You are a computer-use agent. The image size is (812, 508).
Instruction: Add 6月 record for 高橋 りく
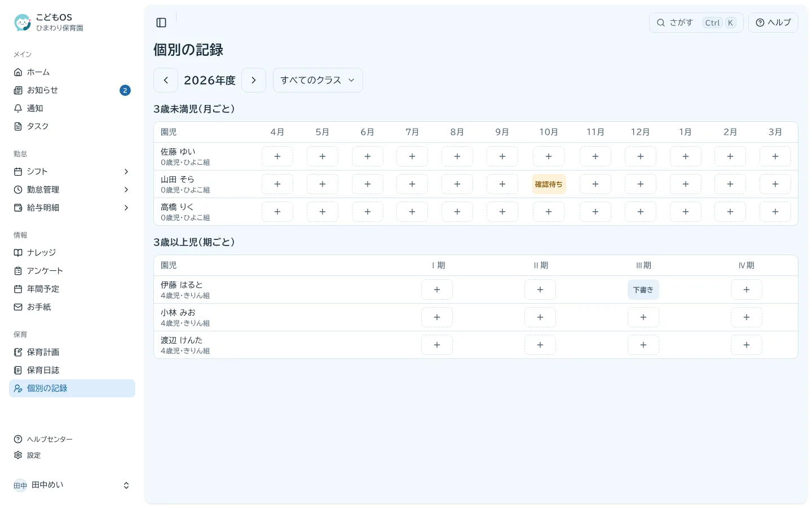tap(368, 212)
